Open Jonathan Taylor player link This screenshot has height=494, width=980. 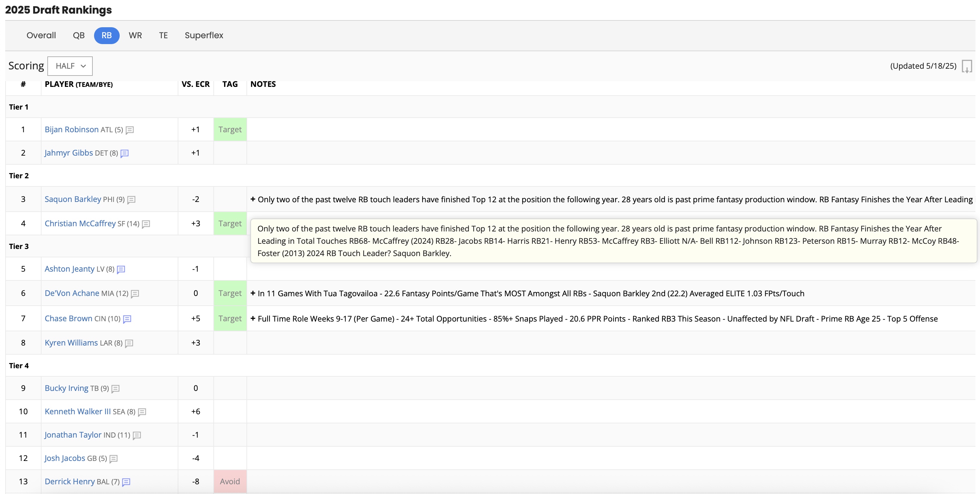point(73,434)
